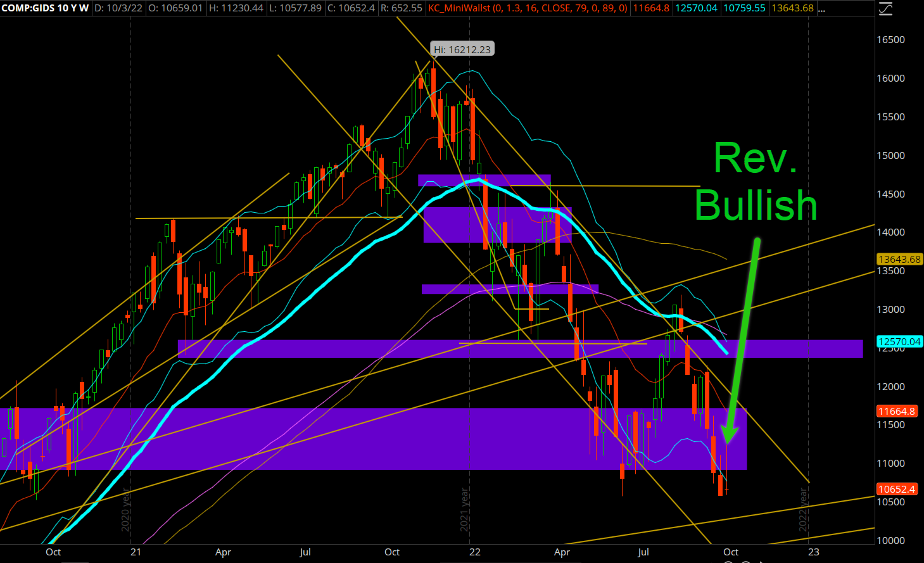
Task: Click the 16500 label on price axis
Action: coord(890,40)
